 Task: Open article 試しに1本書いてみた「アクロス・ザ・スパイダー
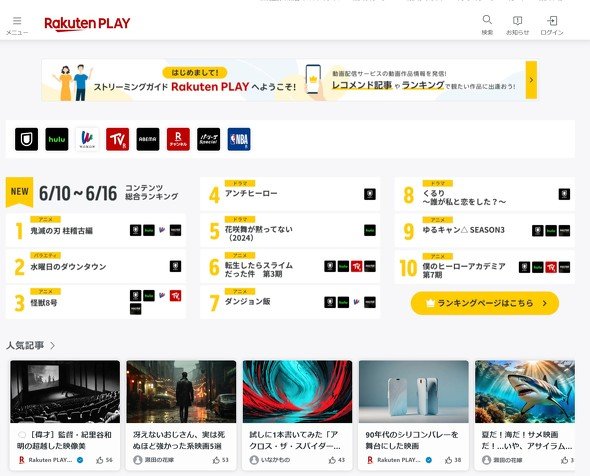click(x=295, y=440)
